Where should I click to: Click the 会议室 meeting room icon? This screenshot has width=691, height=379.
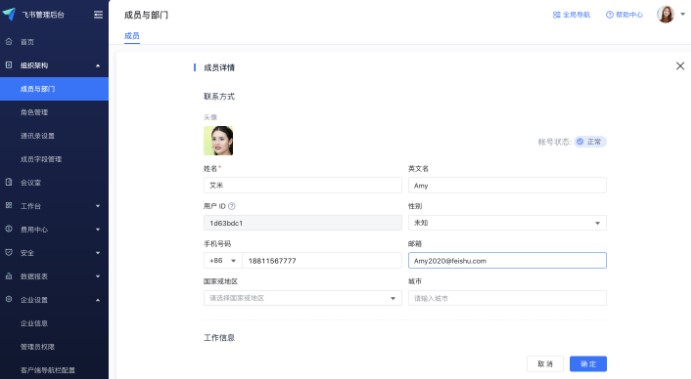[9, 182]
